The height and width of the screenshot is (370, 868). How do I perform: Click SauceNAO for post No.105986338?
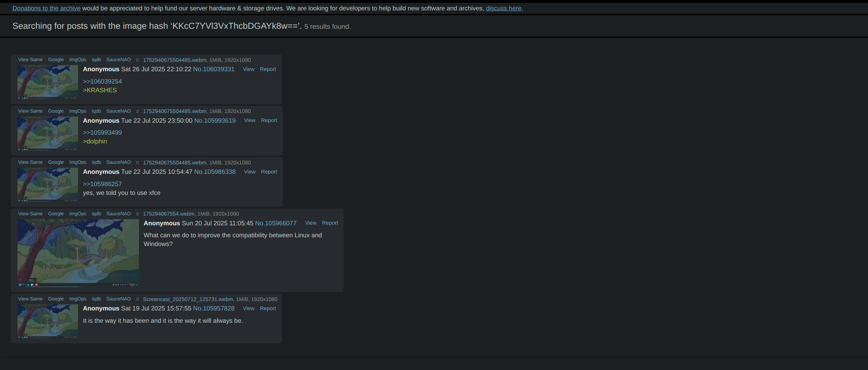coord(119,162)
